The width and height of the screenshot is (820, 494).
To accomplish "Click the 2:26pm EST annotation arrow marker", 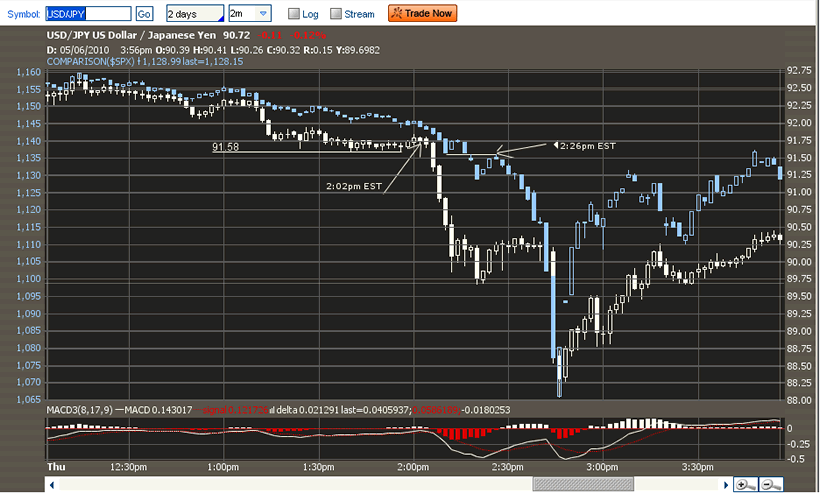I will 556,145.
